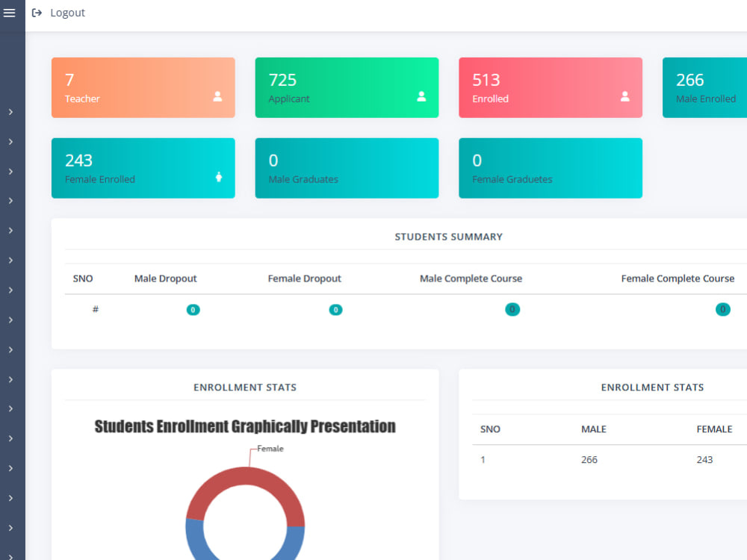747x560 pixels.
Task: Click the SNO header in Students Summary table
Action: pyautogui.click(x=83, y=279)
